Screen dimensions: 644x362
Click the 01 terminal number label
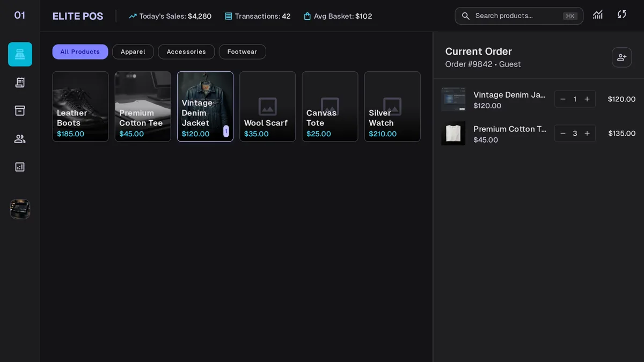coord(20,16)
